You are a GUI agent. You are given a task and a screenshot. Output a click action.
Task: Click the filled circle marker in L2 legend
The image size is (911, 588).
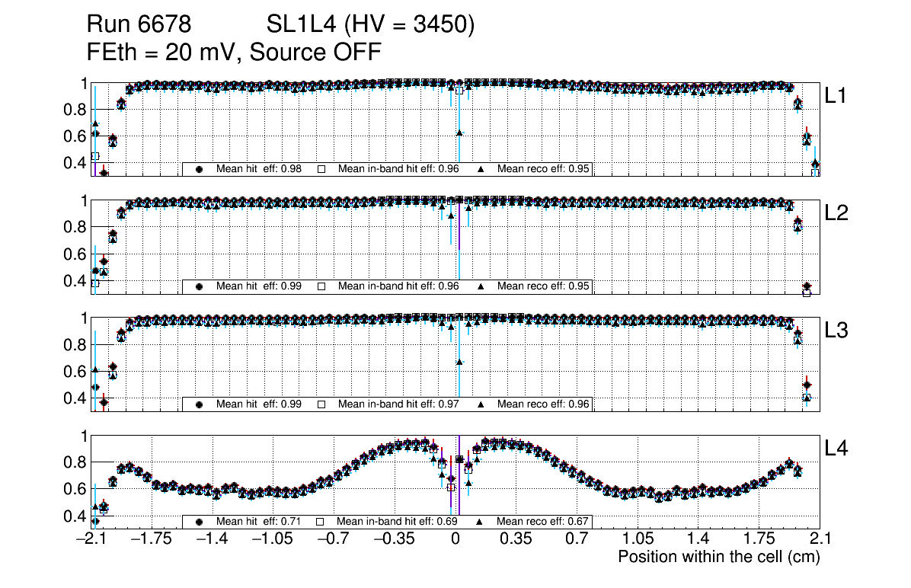[200, 286]
